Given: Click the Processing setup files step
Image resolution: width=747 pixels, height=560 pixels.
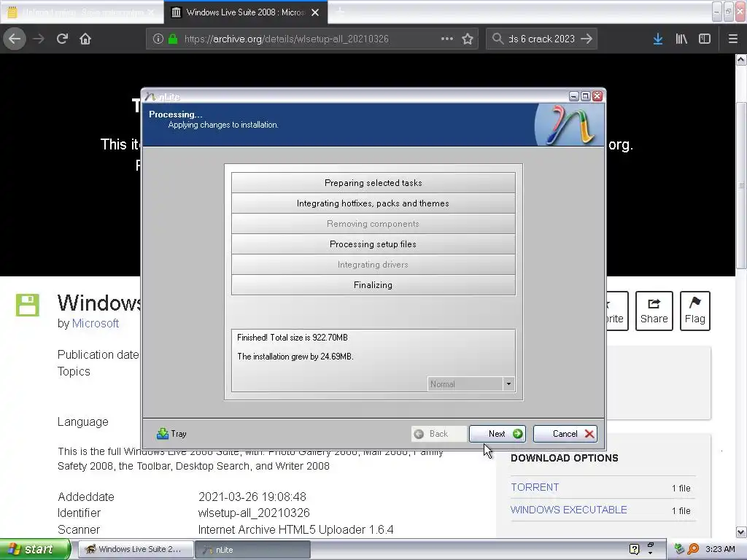Looking at the screenshot, I should point(373,244).
